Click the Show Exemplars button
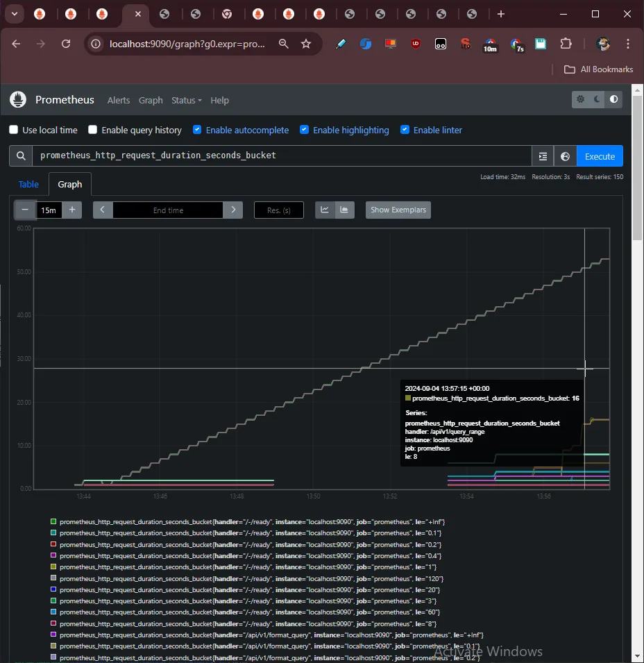The width and height of the screenshot is (644, 663). [398, 210]
